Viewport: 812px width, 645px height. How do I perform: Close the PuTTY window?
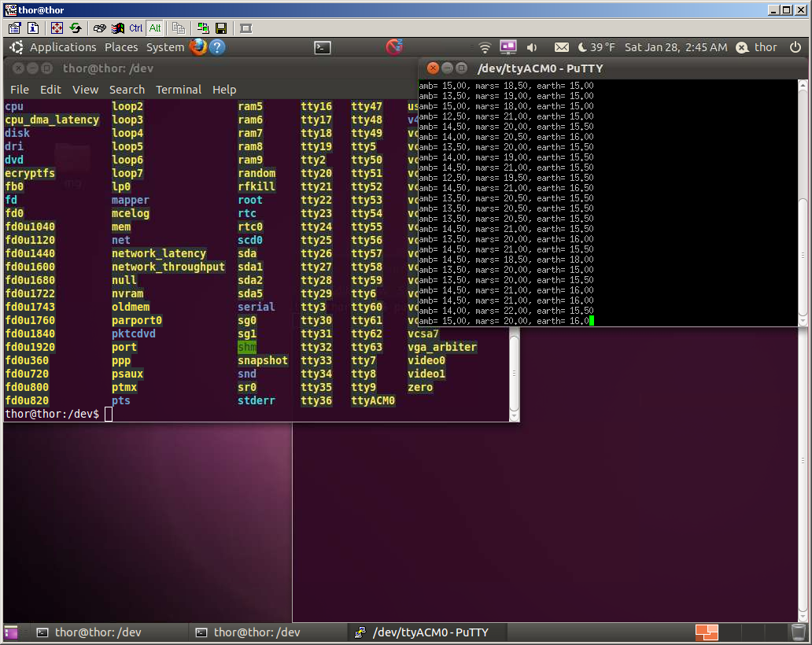point(433,68)
